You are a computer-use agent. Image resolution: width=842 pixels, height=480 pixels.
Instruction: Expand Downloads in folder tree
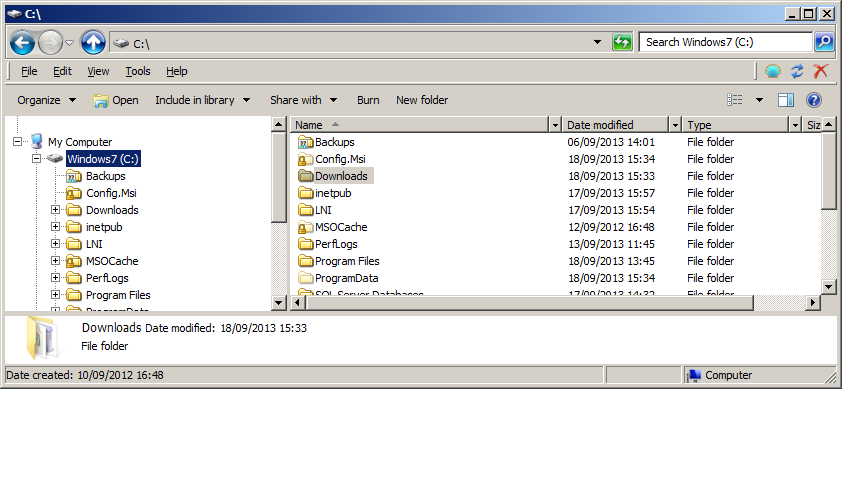coord(55,209)
